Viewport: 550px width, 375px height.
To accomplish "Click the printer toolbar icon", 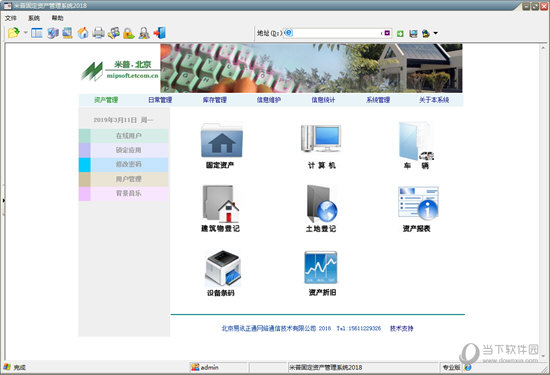I will [99, 33].
